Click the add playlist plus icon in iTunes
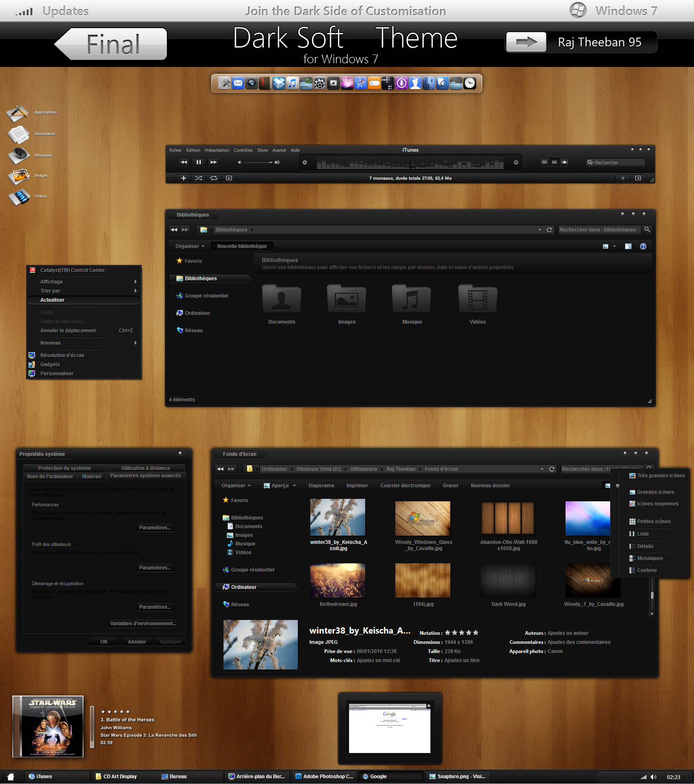Screen dimensions: 694x784 tap(183, 178)
